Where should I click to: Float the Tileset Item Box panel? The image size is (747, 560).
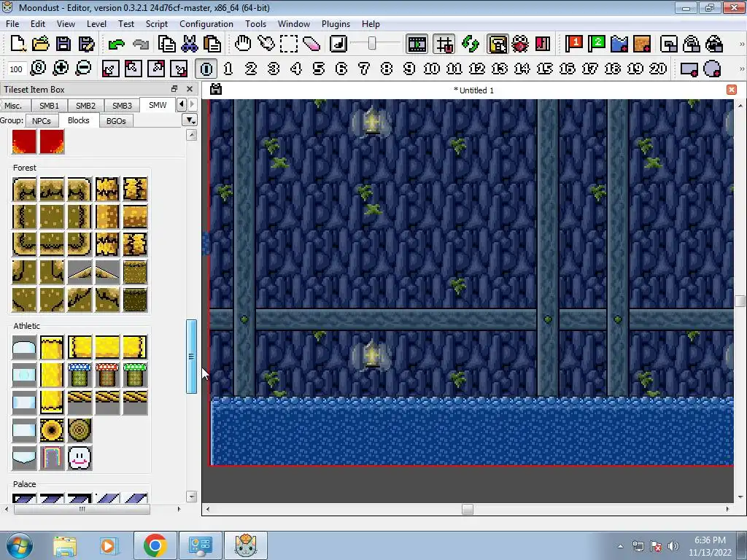pyautogui.click(x=174, y=89)
